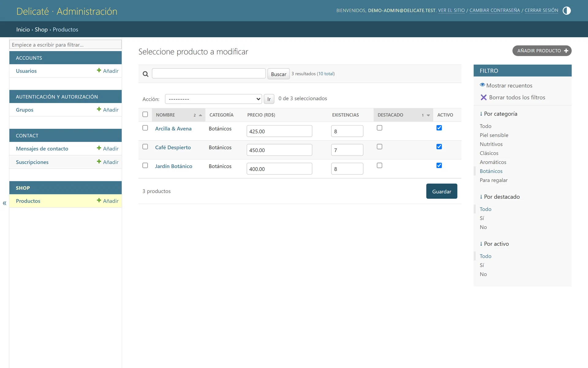Toggle the light/dark theme icon
The image size is (588, 368).
tap(567, 11)
